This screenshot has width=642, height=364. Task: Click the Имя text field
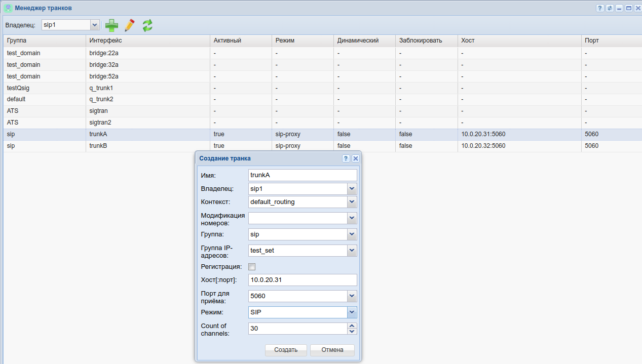pos(303,175)
